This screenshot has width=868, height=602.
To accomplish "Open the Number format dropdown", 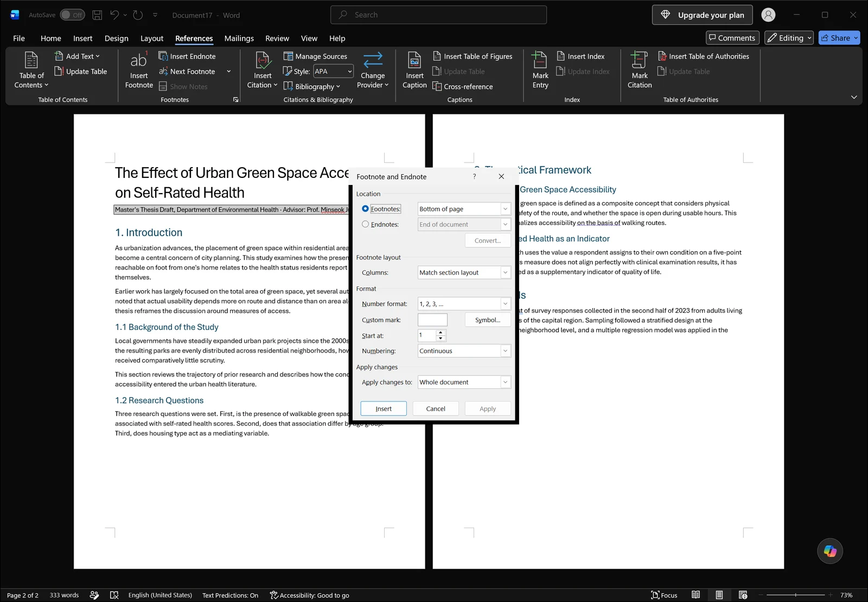I will pos(464,304).
